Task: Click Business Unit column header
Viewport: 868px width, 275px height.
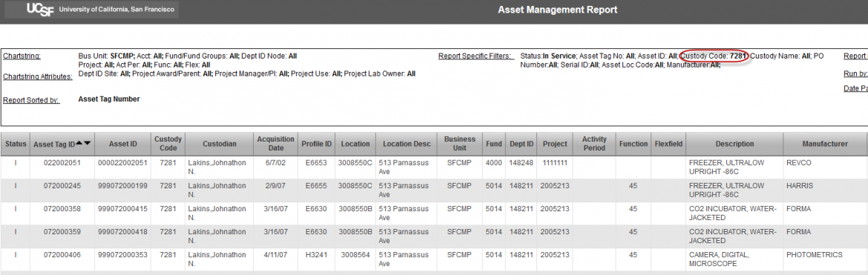Action: point(459,144)
